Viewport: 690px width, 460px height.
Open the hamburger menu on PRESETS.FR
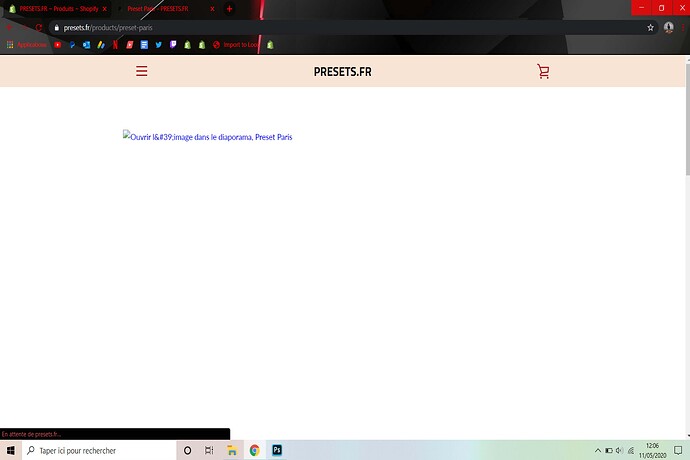(141, 71)
